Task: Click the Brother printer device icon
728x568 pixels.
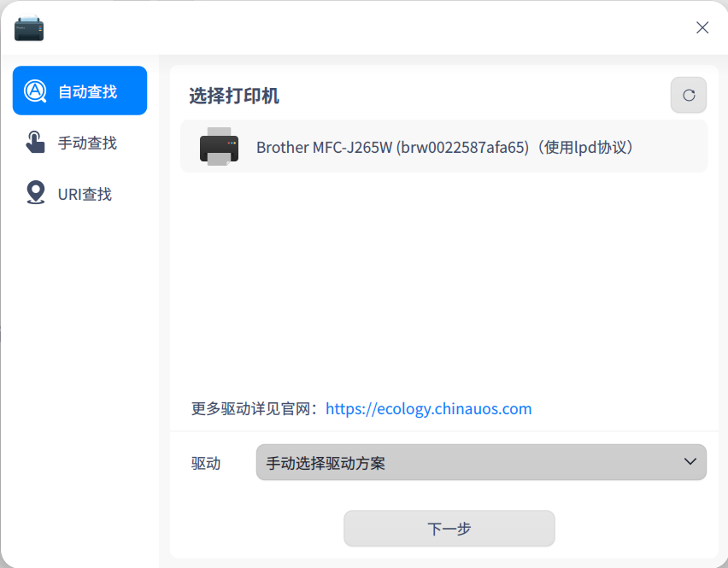Action: (219, 146)
